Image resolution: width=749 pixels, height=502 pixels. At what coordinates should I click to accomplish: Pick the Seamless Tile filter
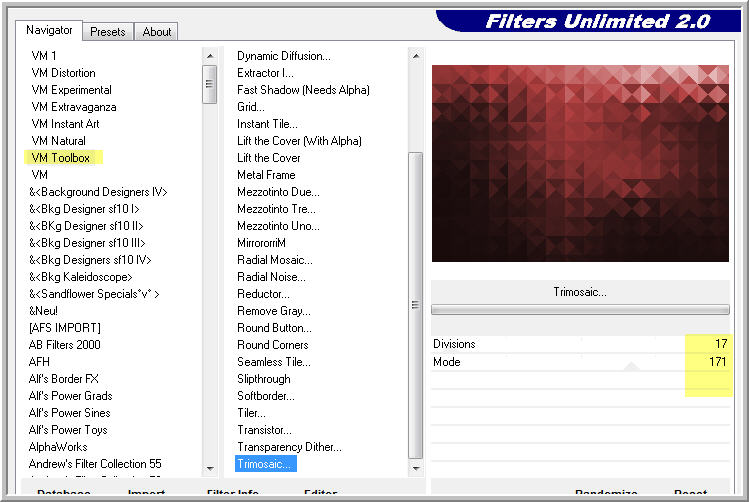[274, 362]
